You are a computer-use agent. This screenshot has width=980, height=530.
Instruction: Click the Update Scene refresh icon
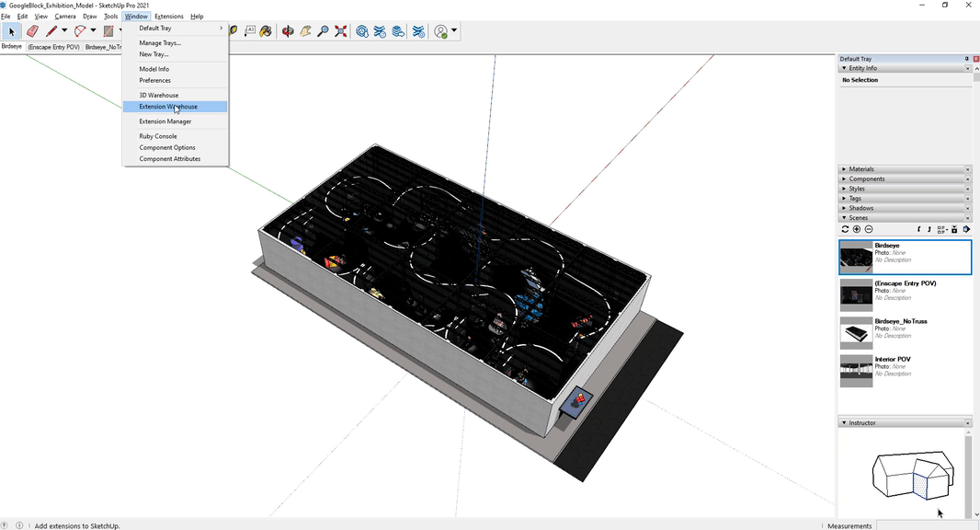[x=845, y=229]
